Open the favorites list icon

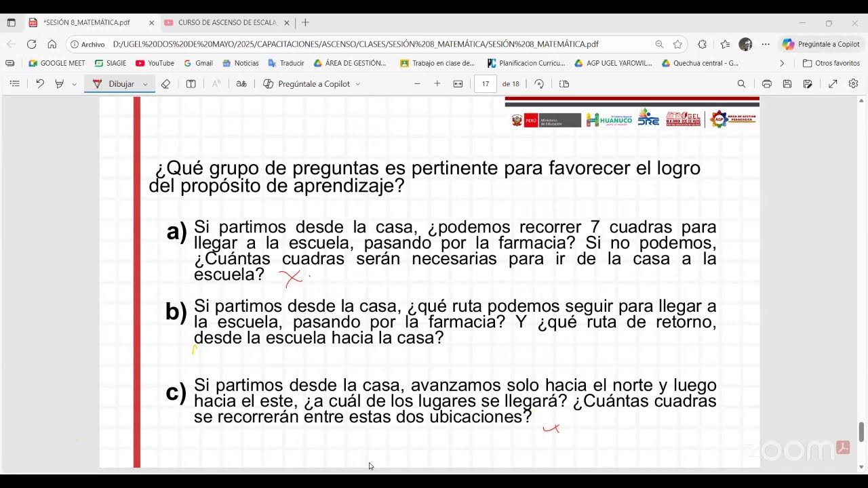tap(725, 44)
